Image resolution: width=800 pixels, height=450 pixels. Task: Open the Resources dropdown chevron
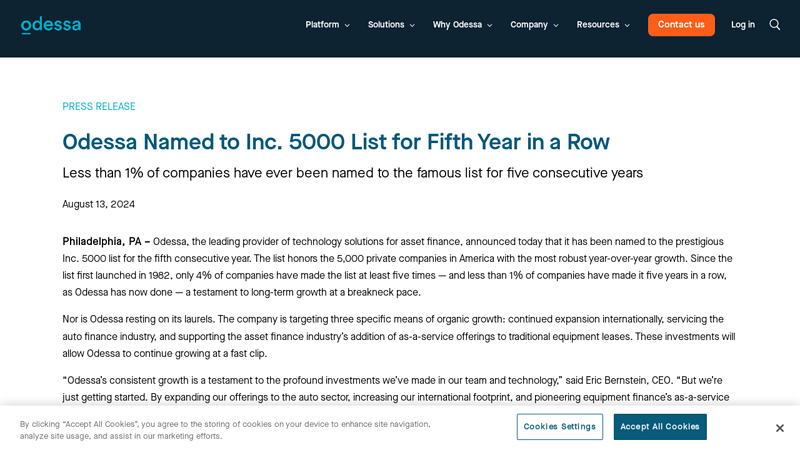pos(627,26)
